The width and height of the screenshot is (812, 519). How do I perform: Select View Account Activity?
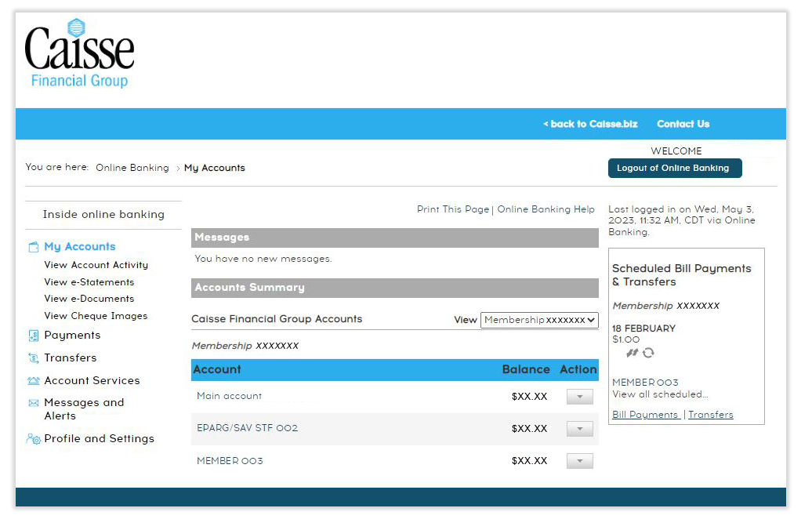tap(96, 265)
